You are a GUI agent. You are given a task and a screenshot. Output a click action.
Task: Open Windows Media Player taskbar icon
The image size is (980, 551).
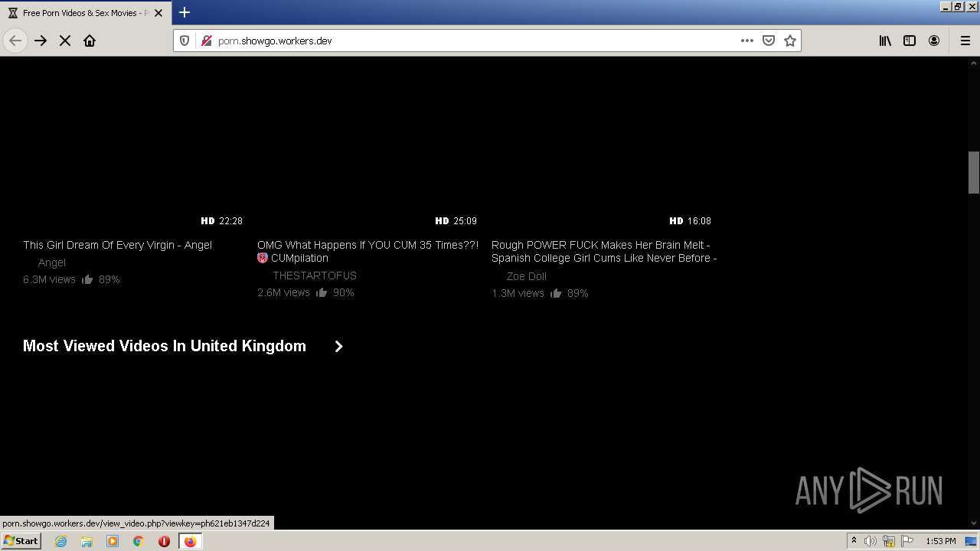113,541
